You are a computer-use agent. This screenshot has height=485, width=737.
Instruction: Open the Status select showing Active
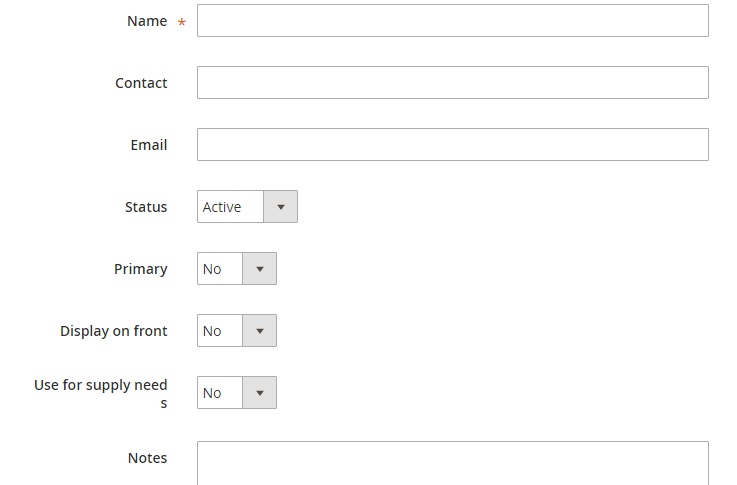pyautogui.click(x=231, y=207)
